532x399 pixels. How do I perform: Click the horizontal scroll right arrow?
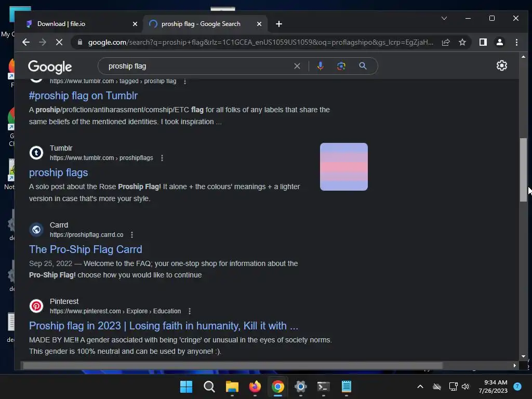(515, 365)
